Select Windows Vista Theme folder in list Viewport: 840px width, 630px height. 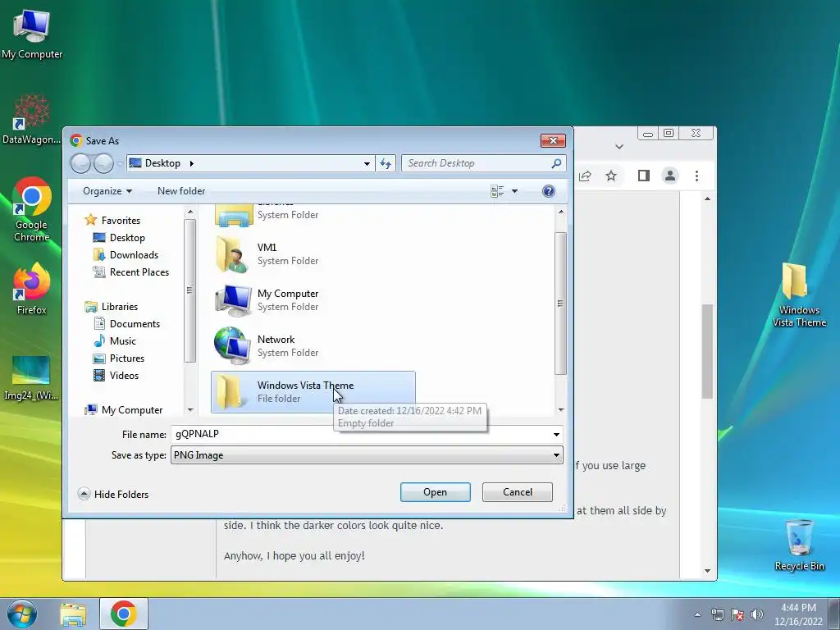(313, 392)
